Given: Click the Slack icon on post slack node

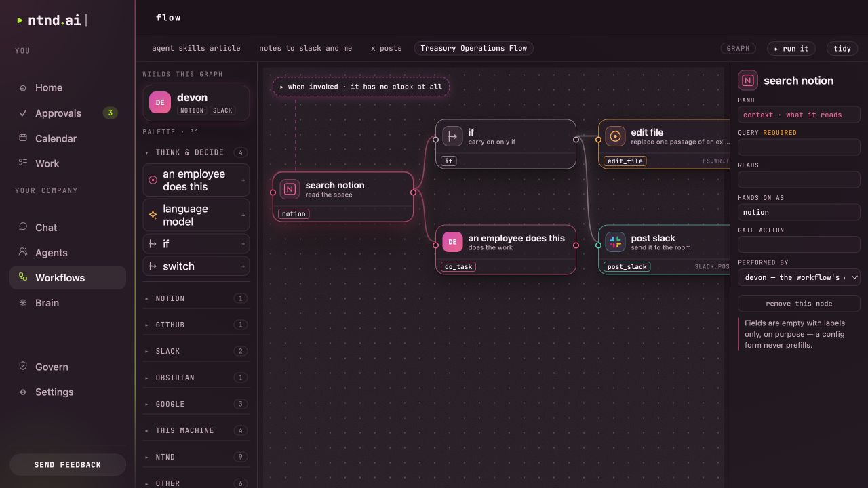Looking at the screenshot, I should point(615,242).
